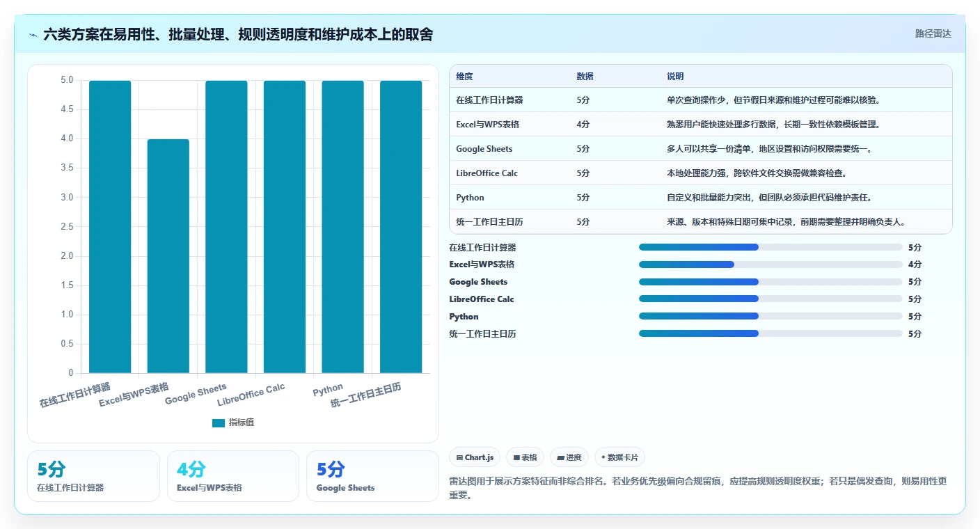Click the 2.5 y-axis tick label

pos(67,227)
